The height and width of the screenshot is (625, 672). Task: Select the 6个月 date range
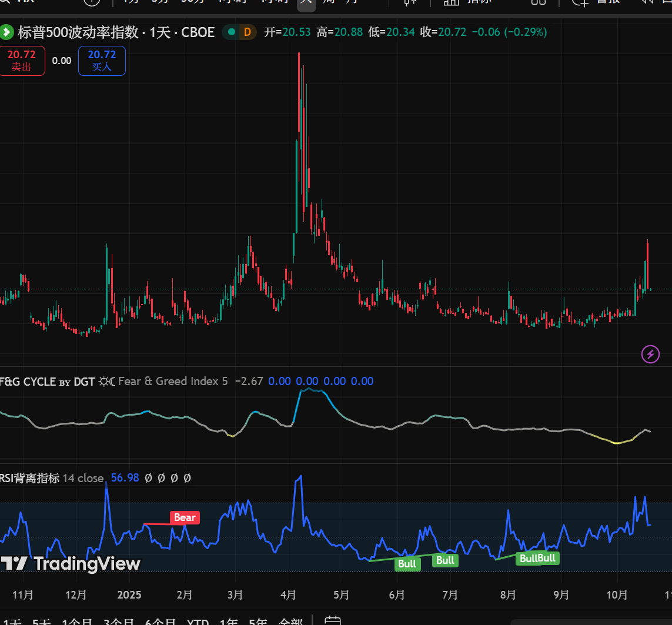(161, 621)
